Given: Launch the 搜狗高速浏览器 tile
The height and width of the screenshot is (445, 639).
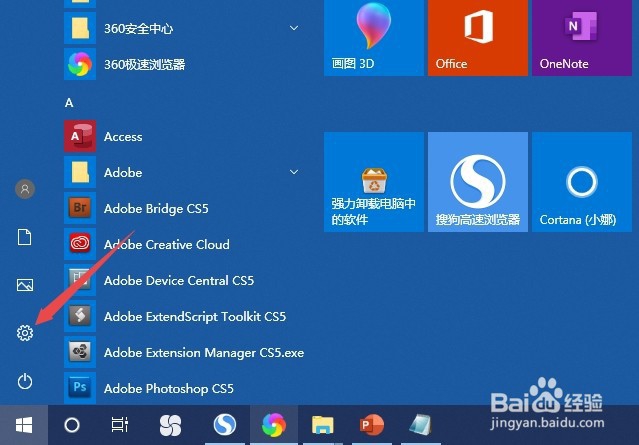Looking at the screenshot, I should [x=478, y=182].
